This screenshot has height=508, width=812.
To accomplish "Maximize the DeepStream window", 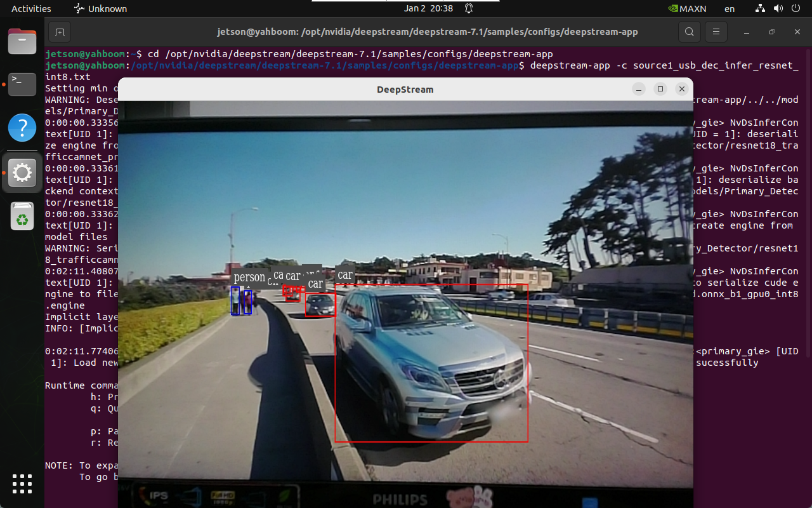I will [x=660, y=89].
